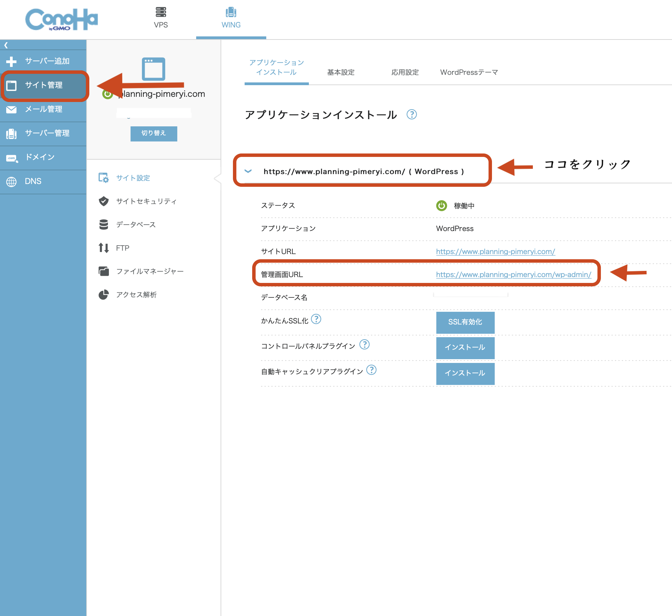Select サイト設定 in the submenu

click(133, 178)
